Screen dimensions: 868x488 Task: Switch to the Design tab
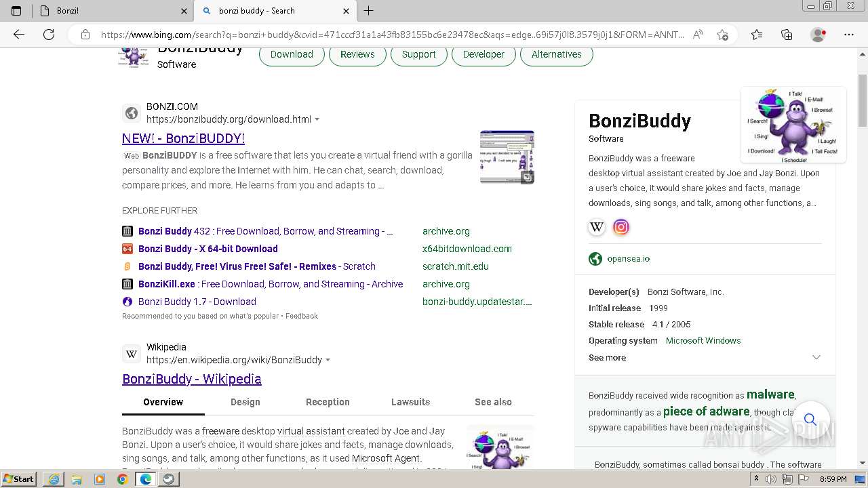tap(245, 402)
